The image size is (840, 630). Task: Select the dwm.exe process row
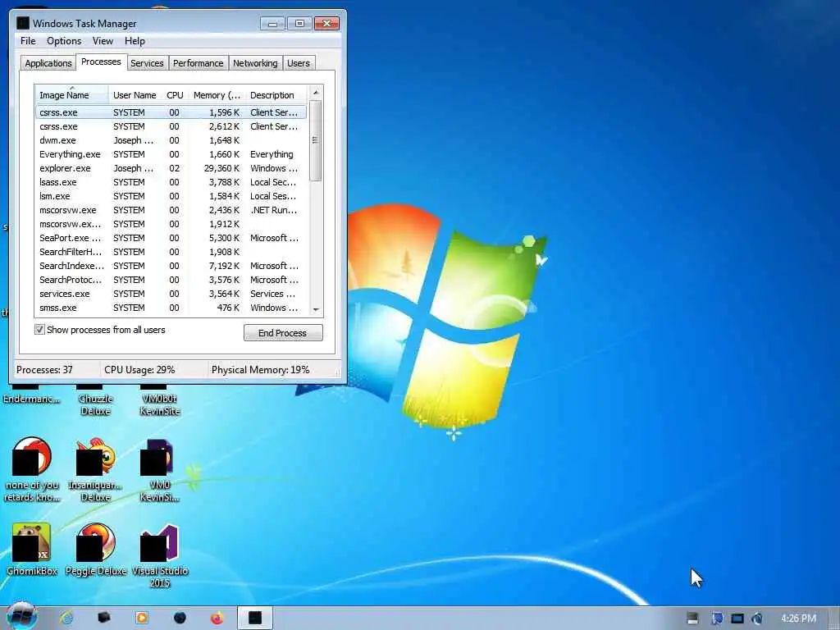(x=171, y=140)
